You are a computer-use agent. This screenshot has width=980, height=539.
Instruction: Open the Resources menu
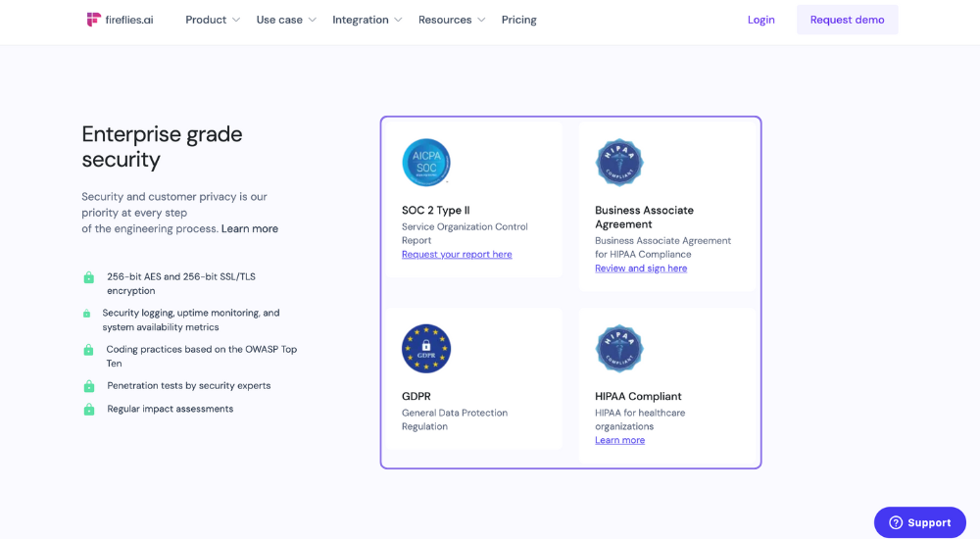tap(452, 20)
